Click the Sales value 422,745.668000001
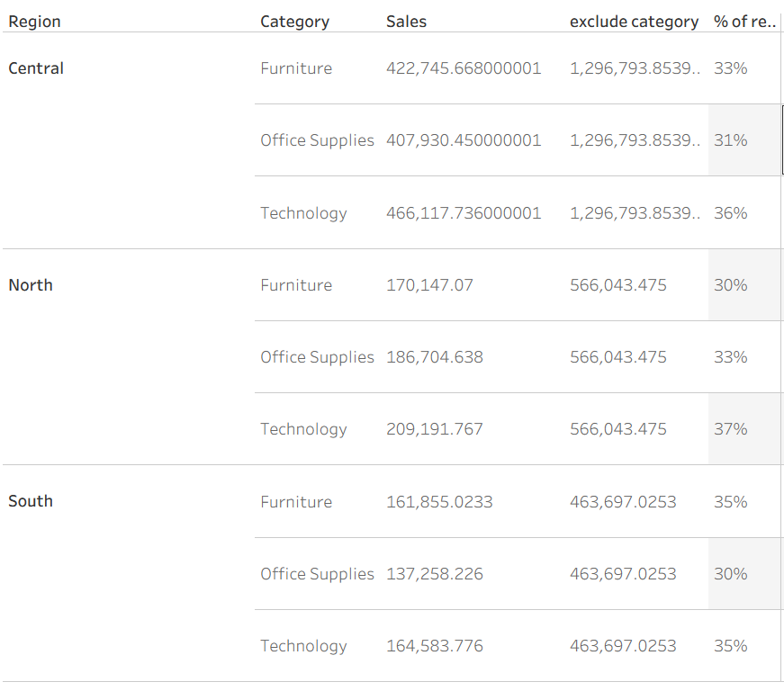The image size is (784, 691). [464, 68]
